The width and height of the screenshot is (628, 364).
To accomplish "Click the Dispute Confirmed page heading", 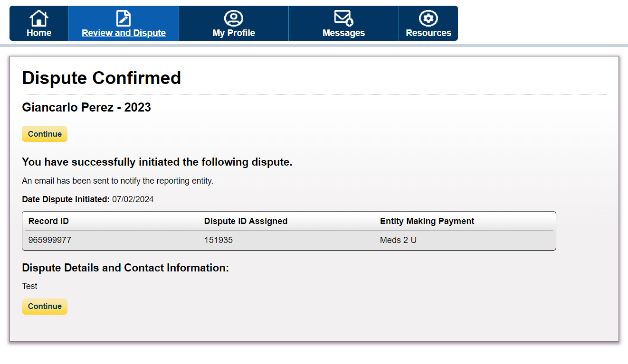I will 102,78.
